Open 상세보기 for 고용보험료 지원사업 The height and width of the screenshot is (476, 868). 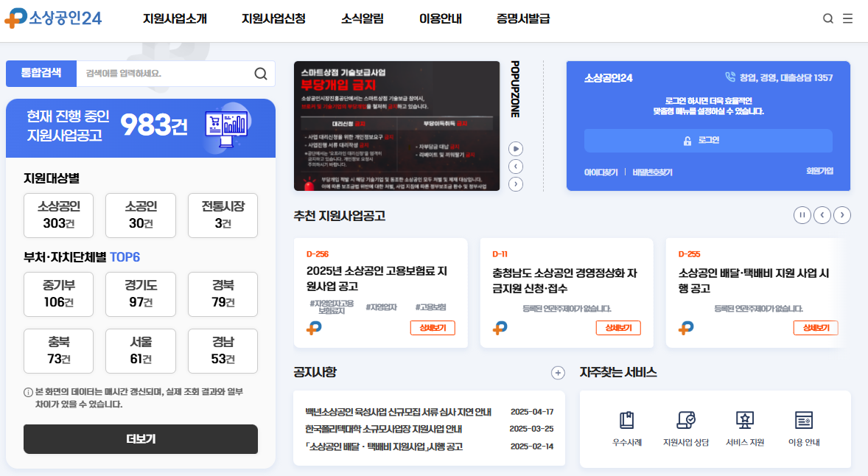433,328
